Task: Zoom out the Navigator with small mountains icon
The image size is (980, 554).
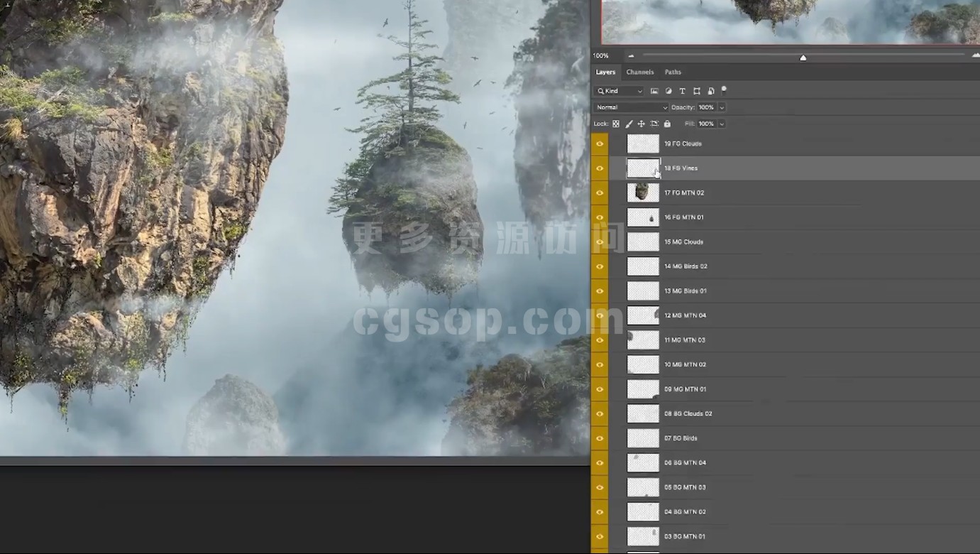Action: point(631,55)
